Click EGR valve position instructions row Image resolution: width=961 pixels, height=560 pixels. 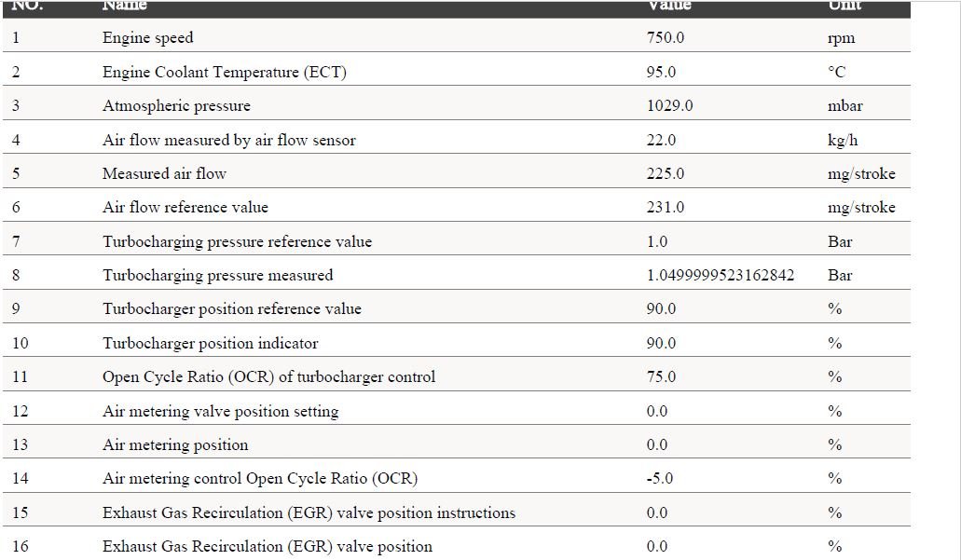[x=457, y=512]
